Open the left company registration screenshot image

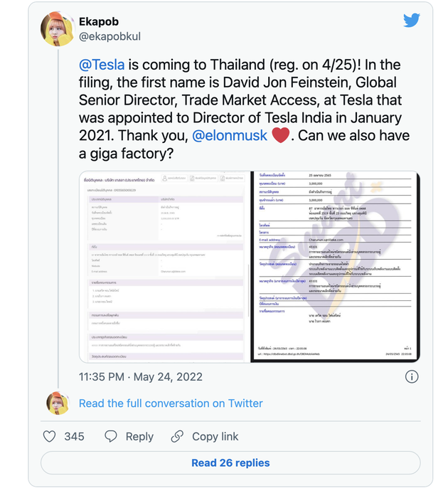click(x=165, y=267)
